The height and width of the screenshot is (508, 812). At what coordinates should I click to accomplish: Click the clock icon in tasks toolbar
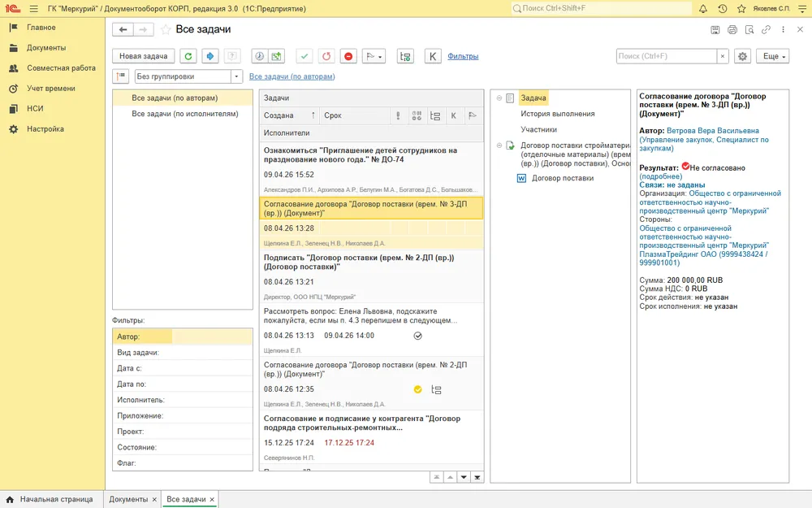click(x=260, y=56)
